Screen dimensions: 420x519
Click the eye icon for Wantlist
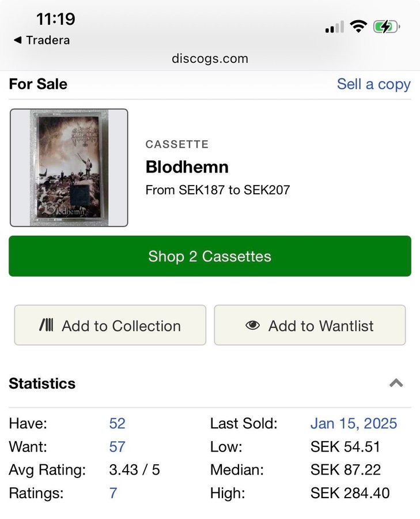coord(252,326)
